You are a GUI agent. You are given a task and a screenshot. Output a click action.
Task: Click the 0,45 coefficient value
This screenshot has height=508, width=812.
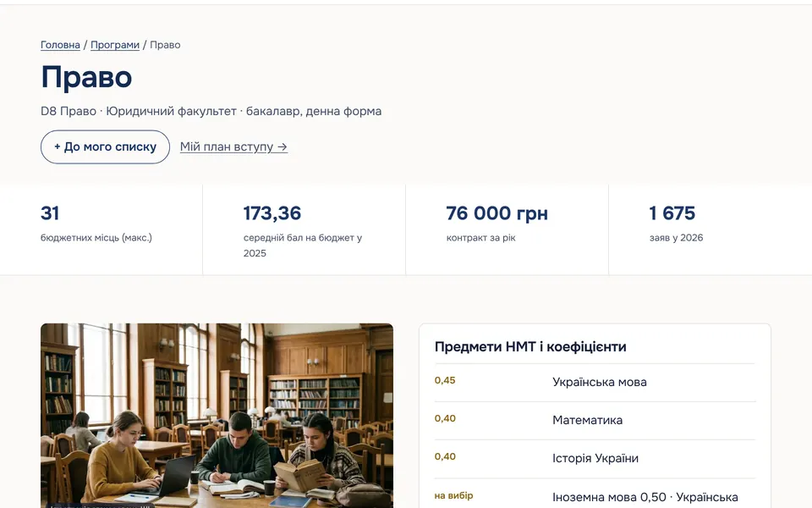point(445,380)
